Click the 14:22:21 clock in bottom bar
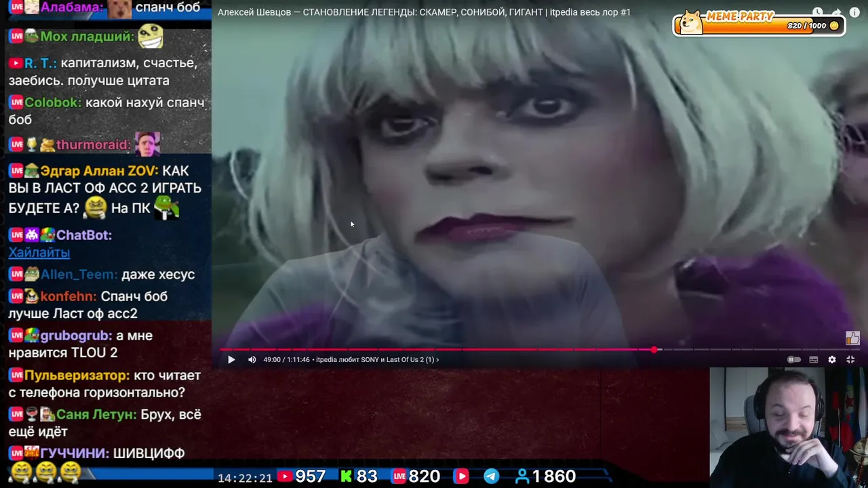The height and width of the screenshot is (488, 868). pyautogui.click(x=245, y=478)
